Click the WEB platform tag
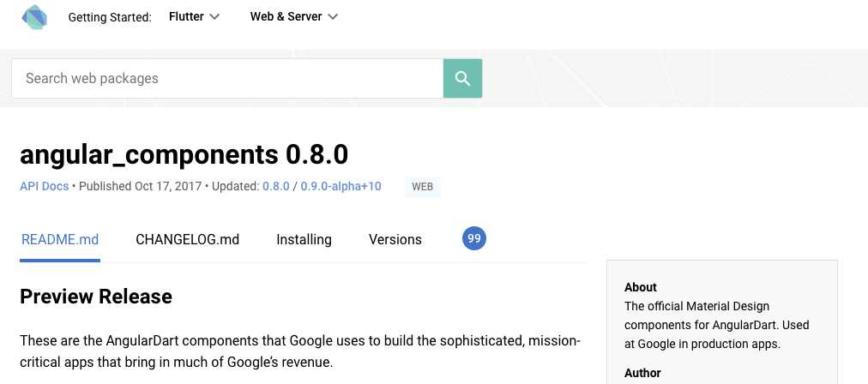Viewport: 868px width, 384px height. coord(422,187)
